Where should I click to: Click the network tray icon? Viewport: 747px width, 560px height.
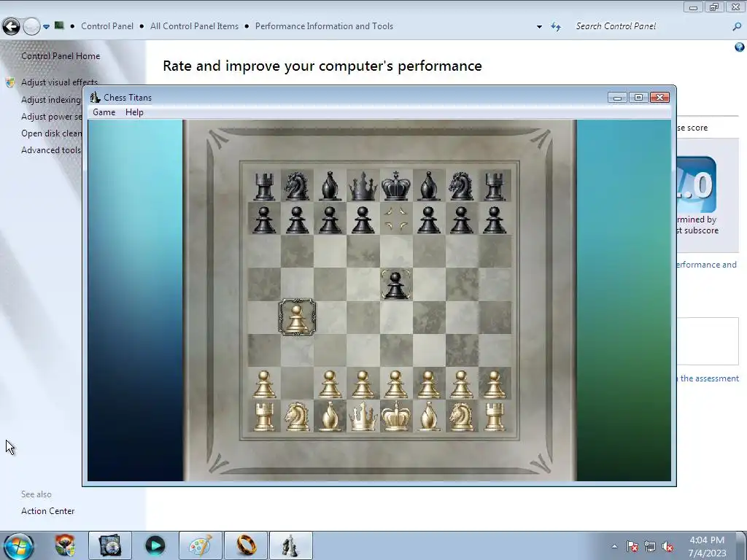pos(650,547)
